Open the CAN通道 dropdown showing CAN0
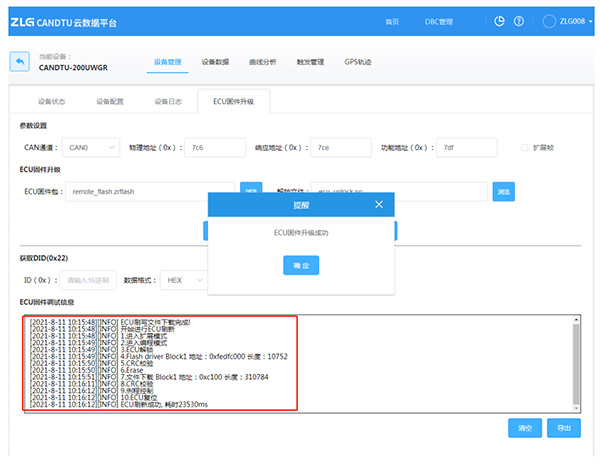 (91, 148)
